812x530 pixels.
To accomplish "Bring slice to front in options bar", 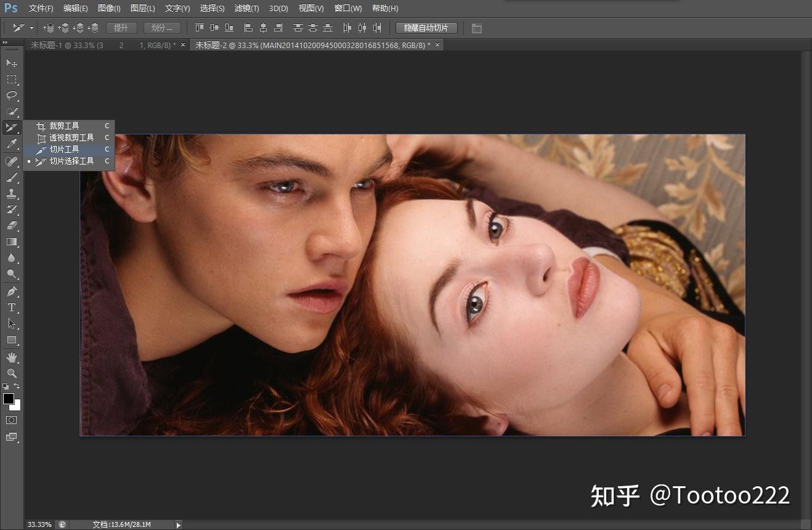I will click(x=49, y=28).
